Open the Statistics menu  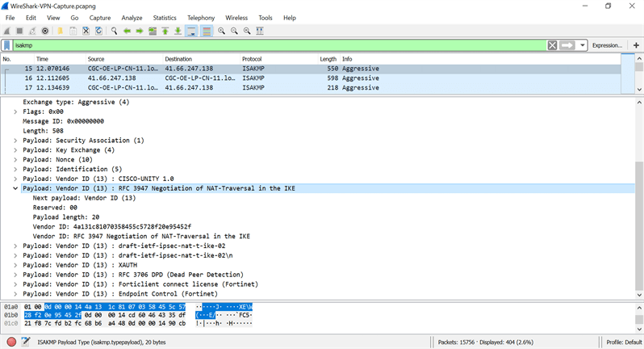pyautogui.click(x=165, y=18)
